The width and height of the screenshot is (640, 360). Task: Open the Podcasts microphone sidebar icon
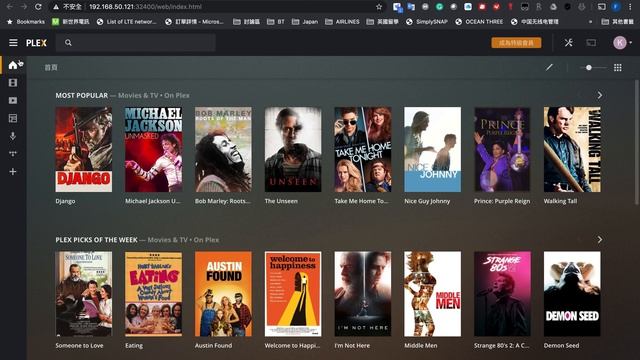[x=13, y=136]
